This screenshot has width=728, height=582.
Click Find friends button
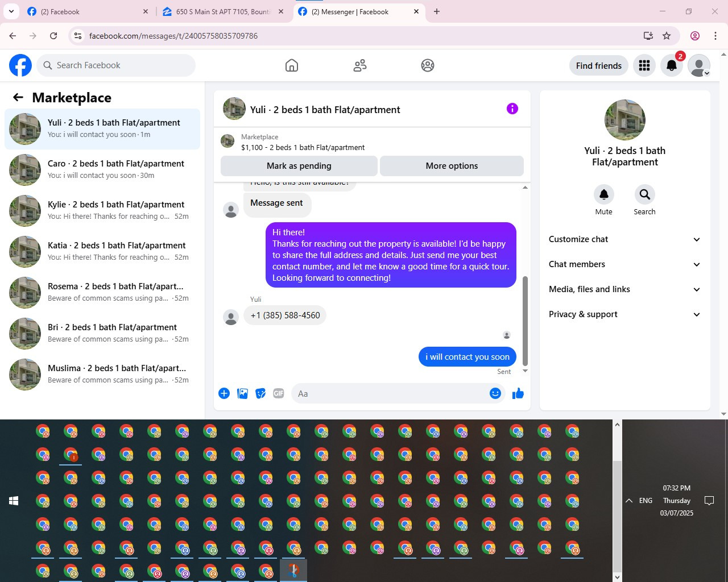click(x=599, y=65)
